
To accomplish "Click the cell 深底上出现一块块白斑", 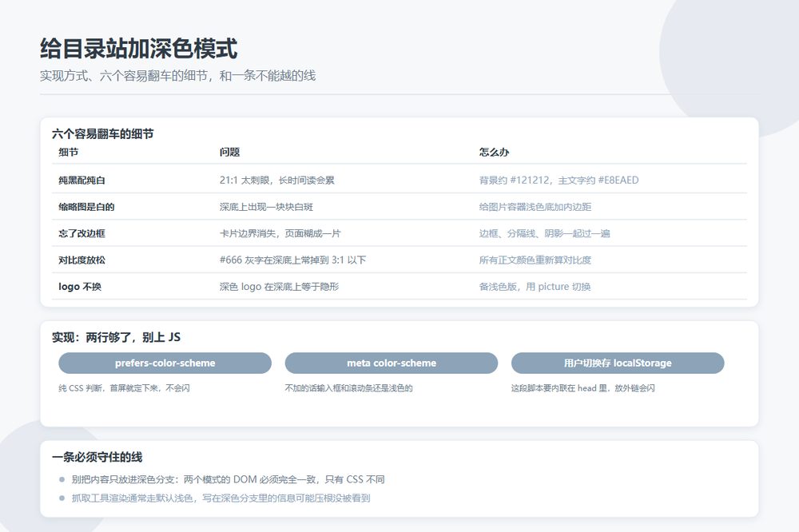I will 267,207.
